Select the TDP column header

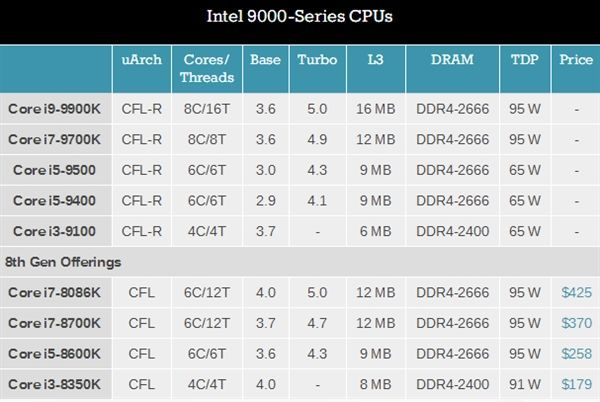(525, 59)
